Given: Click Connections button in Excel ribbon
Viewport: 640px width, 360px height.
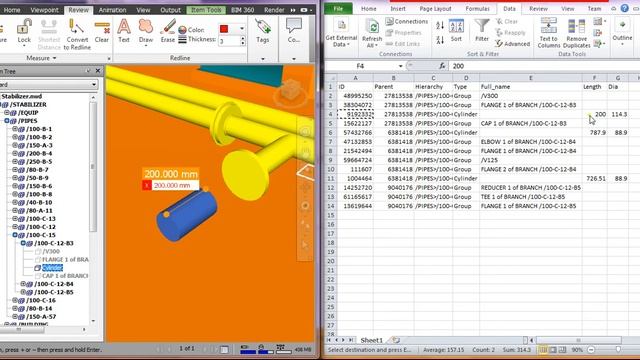Looking at the screenshot, I should [407, 21].
